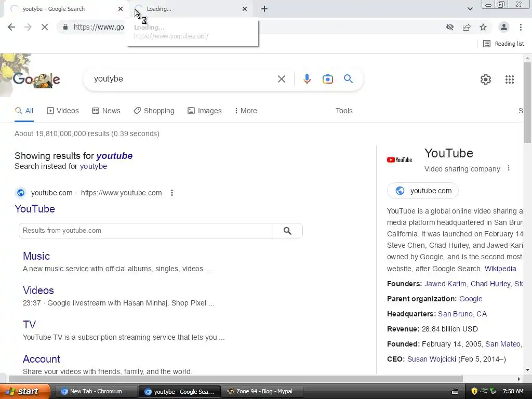
Task: Open the Windows start menu
Action: (x=25, y=392)
